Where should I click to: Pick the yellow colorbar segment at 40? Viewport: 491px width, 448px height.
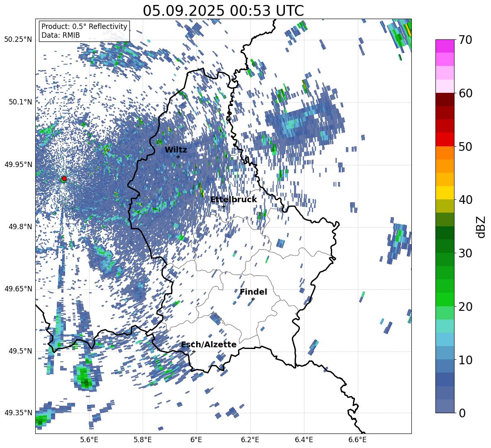[445, 193]
